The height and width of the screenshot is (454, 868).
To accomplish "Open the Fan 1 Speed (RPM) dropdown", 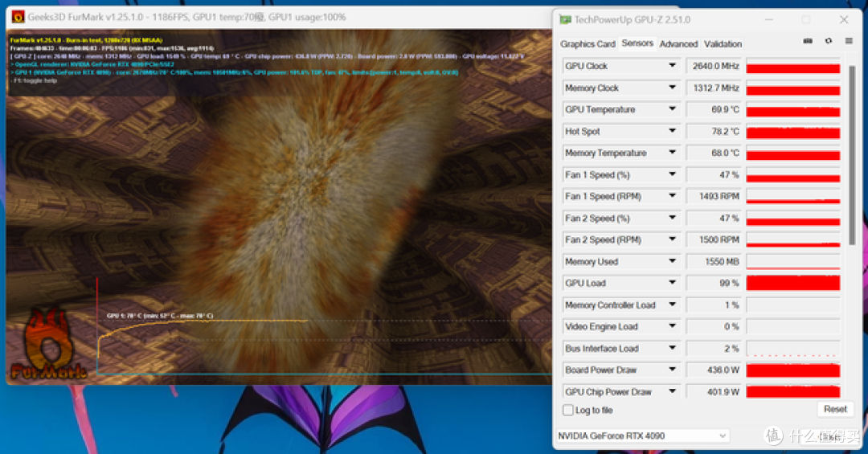I will point(672,196).
